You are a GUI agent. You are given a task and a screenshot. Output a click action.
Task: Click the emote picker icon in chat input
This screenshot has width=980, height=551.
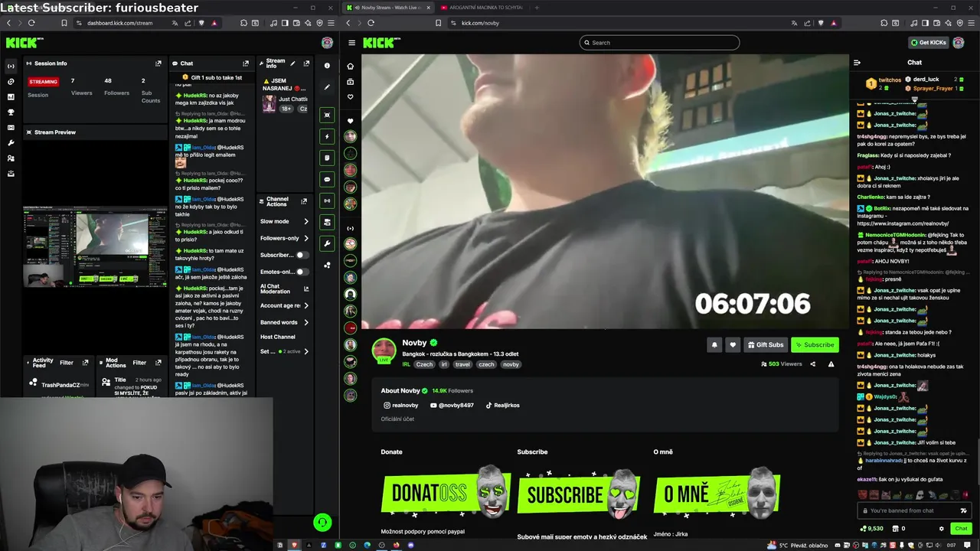point(963,510)
